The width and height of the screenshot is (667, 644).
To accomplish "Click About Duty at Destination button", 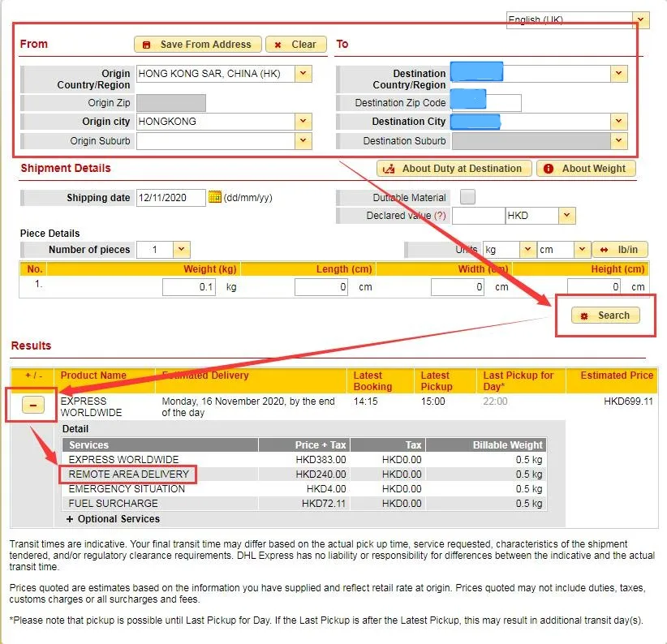I will (454, 169).
